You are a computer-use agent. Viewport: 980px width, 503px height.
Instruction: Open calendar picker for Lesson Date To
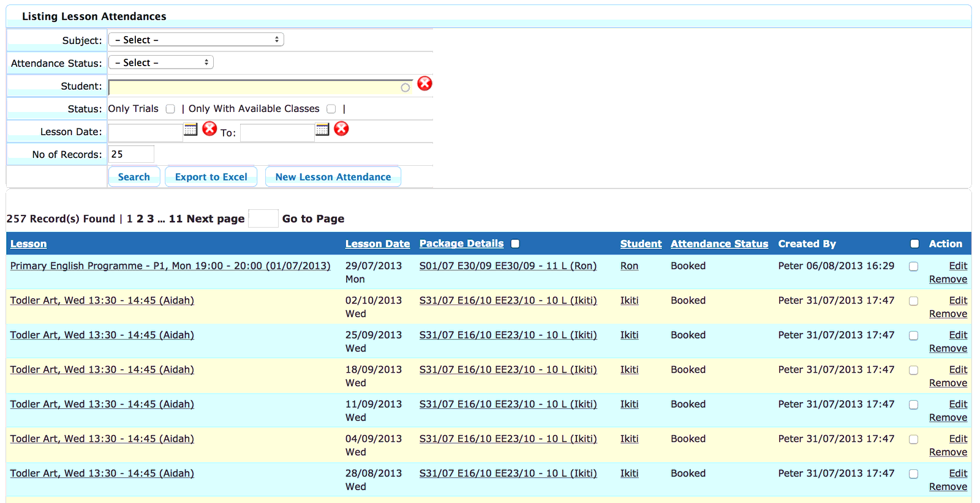tap(322, 129)
